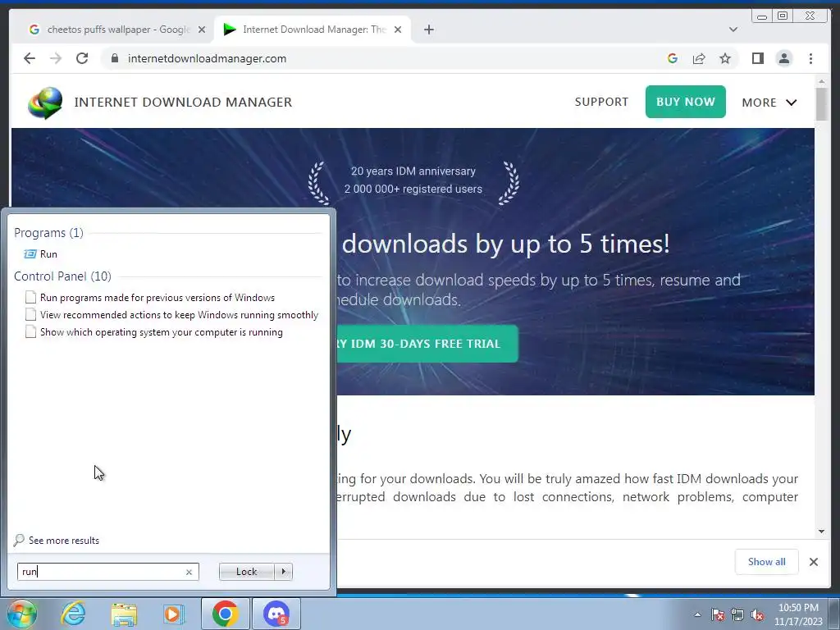Screen dimensions: 840x630
Task: Click the Google icon in address bar
Action: [x=673, y=58]
